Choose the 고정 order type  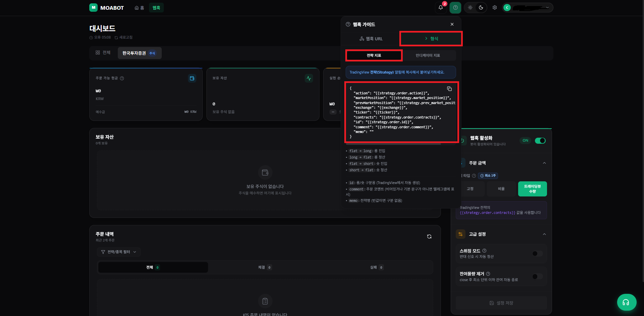pos(470,189)
